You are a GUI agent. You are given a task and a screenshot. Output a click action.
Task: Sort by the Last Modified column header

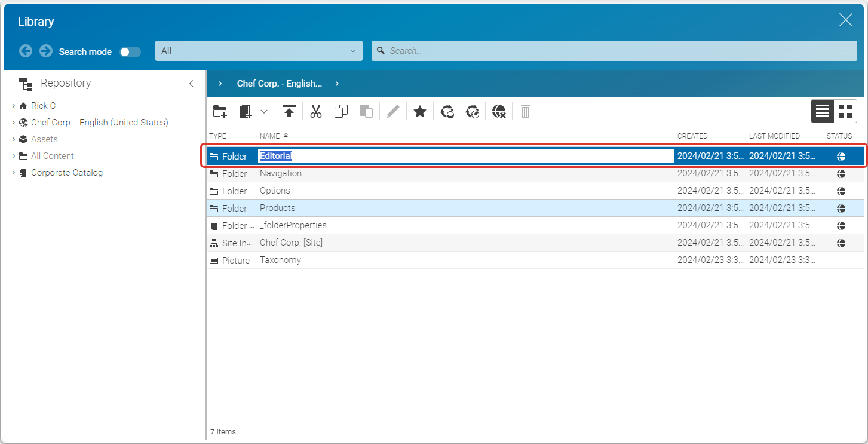(x=774, y=136)
